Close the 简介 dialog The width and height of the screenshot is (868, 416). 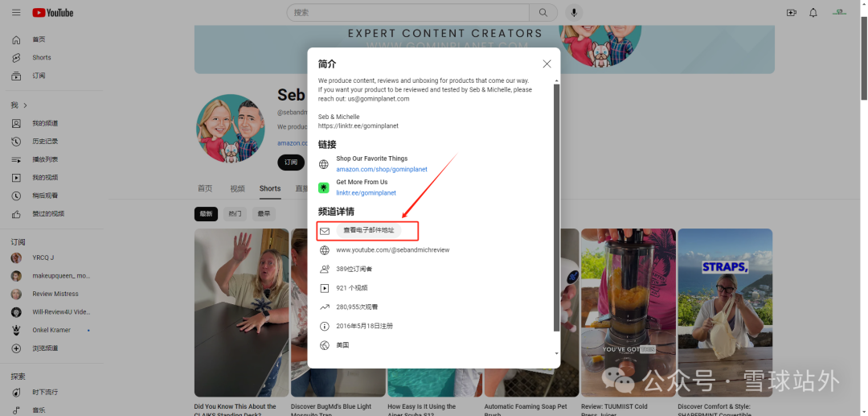coord(547,64)
